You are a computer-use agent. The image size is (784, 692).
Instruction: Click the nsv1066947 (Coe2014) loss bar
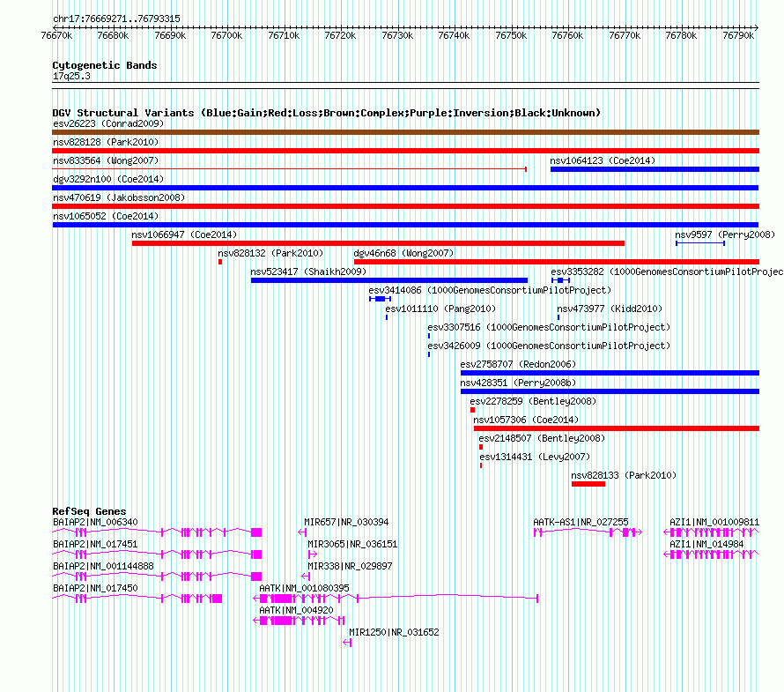(378, 243)
